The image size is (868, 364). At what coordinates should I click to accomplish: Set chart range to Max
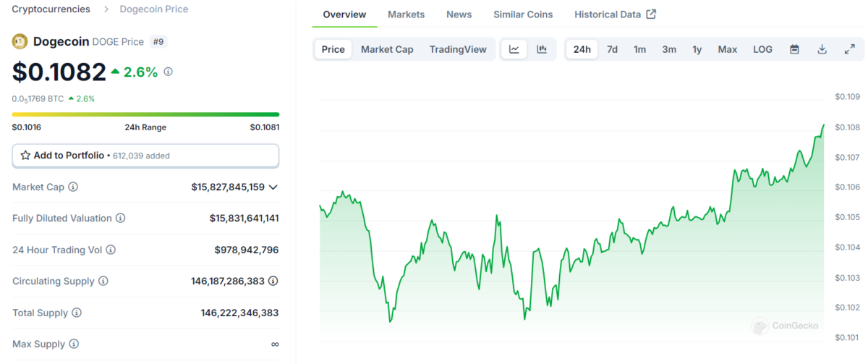click(728, 49)
